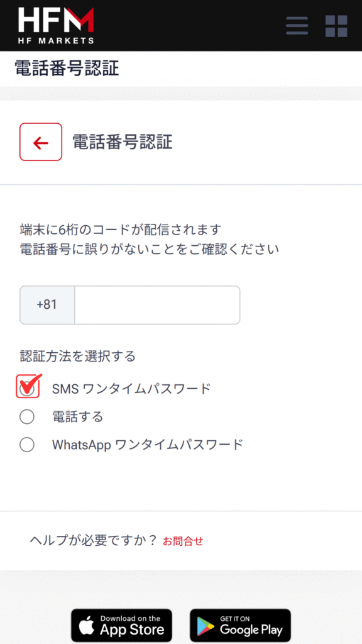Click the phone number input field
The width and height of the screenshot is (362, 644).
pyautogui.click(x=157, y=305)
